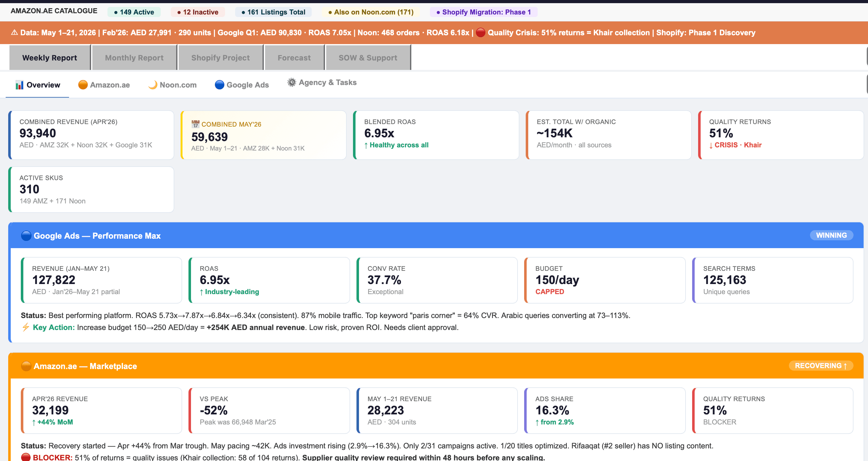Click the 'Peak was 66,948 Mar'25' text
Image resolution: width=868 pixels, height=461 pixels.
[x=238, y=422]
